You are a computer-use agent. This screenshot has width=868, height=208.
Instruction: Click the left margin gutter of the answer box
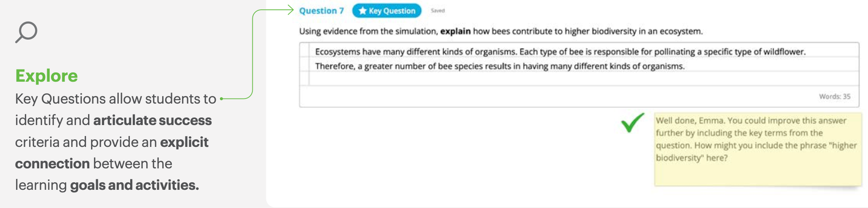coord(305,64)
